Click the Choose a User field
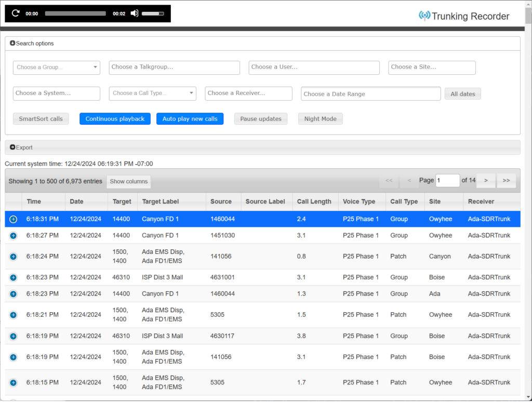 (x=314, y=67)
